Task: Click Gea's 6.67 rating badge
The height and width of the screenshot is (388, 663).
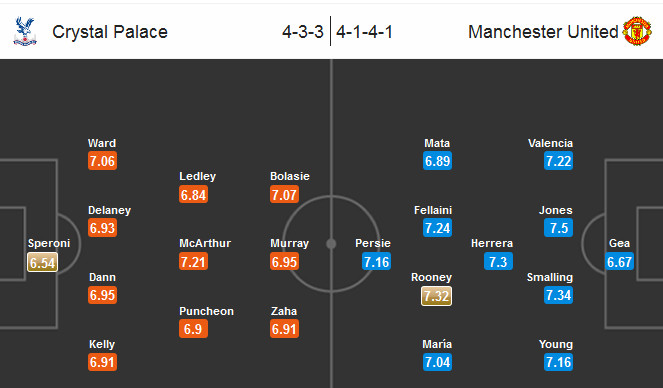Action: [619, 262]
